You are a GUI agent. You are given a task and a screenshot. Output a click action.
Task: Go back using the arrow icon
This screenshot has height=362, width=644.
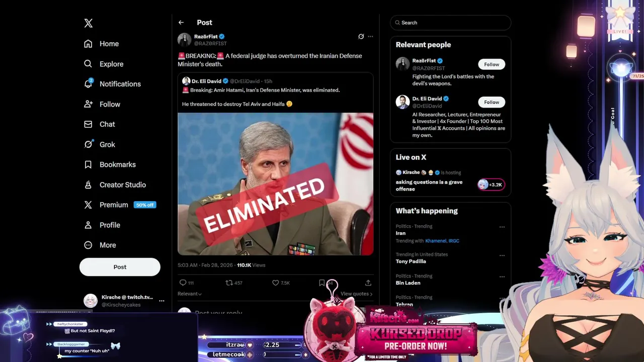(x=181, y=23)
